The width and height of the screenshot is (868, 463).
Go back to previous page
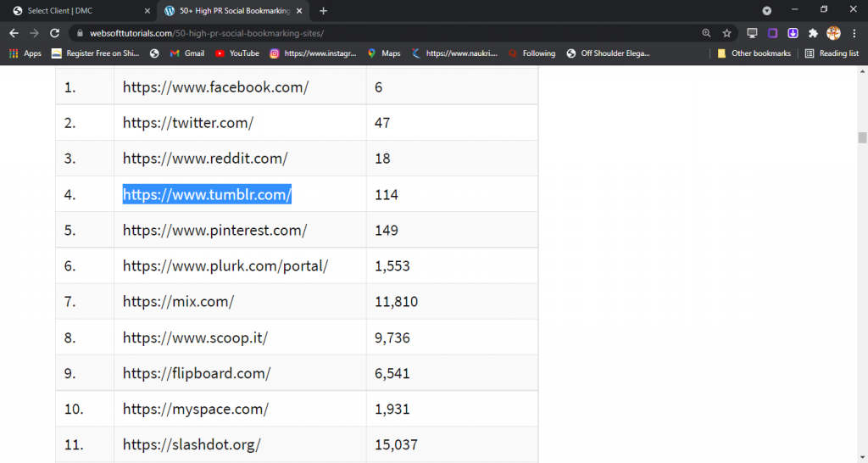click(14, 33)
